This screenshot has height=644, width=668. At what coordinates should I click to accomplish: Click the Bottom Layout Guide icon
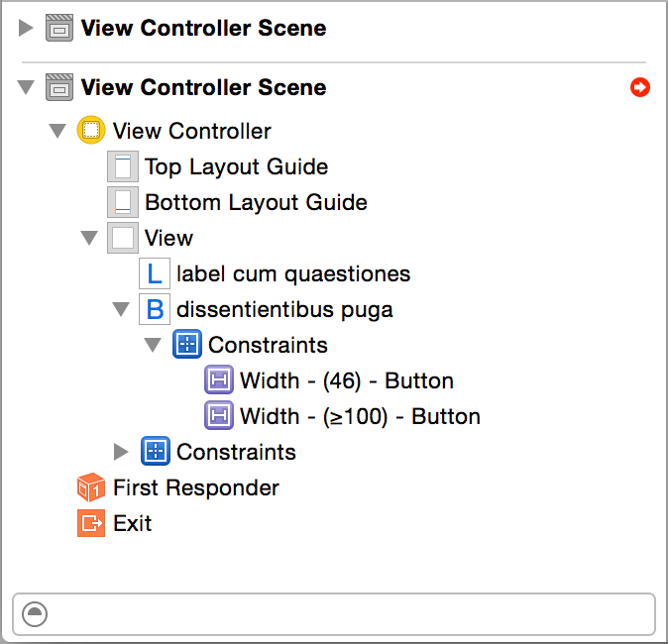click(x=123, y=202)
